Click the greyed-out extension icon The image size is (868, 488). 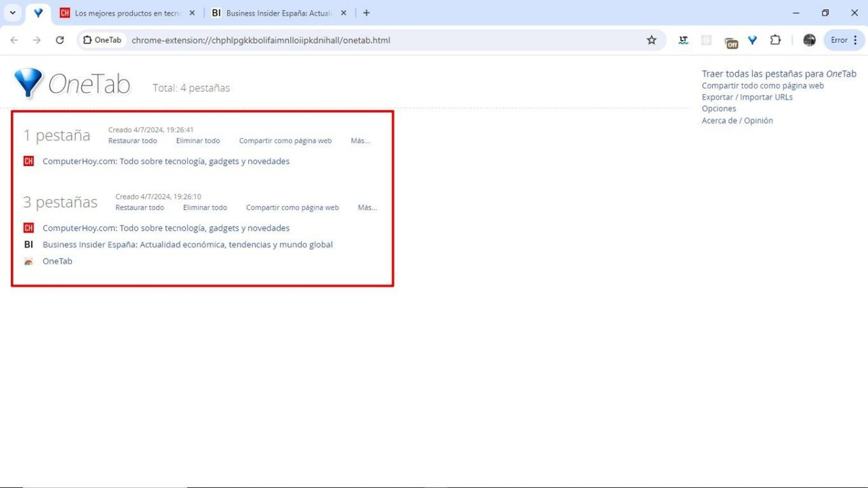point(706,40)
